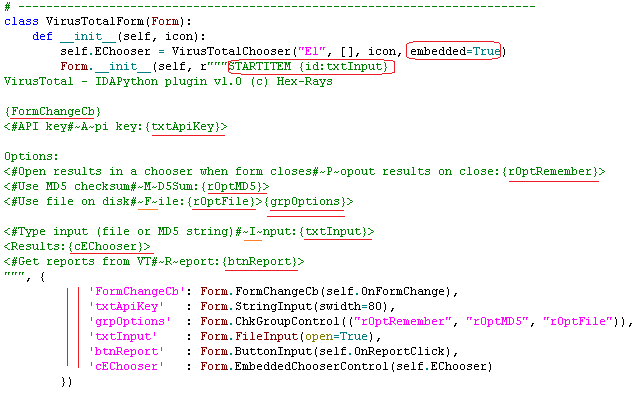
Task: Select the 'embedded=True' argument
Action: pyautogui.click(x=455, y=51)
